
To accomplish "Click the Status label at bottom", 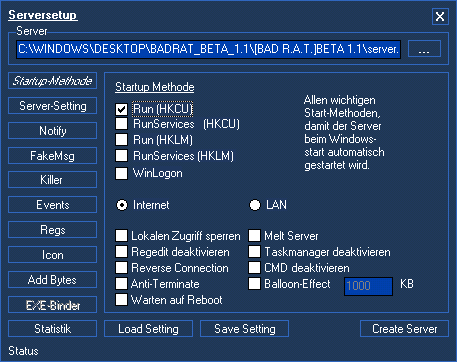I will 23,351.
